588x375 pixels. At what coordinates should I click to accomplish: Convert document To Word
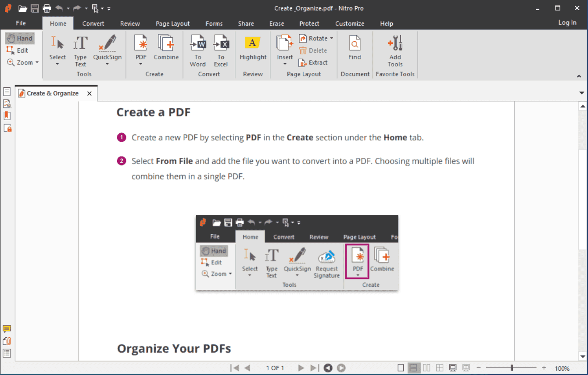[x=198, y=50]
